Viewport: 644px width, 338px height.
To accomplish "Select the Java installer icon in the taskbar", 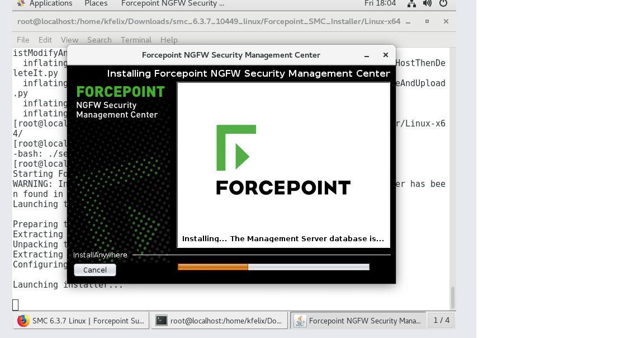I will 358,320.
